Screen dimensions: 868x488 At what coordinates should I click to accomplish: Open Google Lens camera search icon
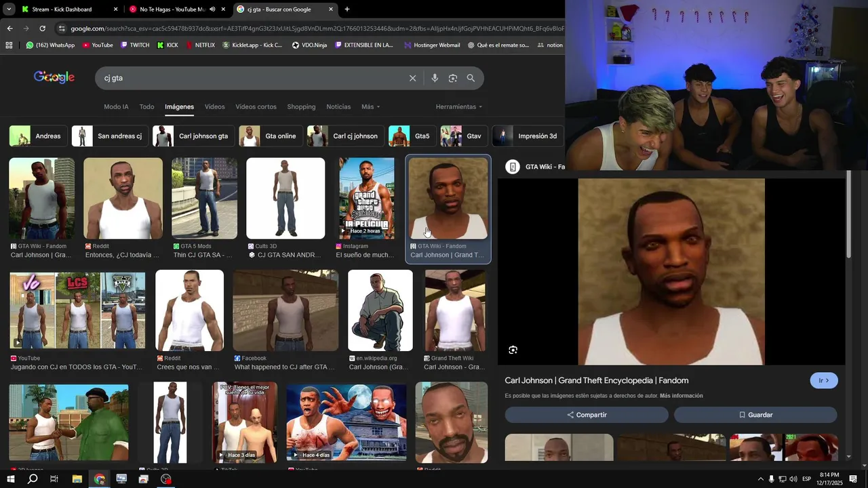tap(453, 78)
